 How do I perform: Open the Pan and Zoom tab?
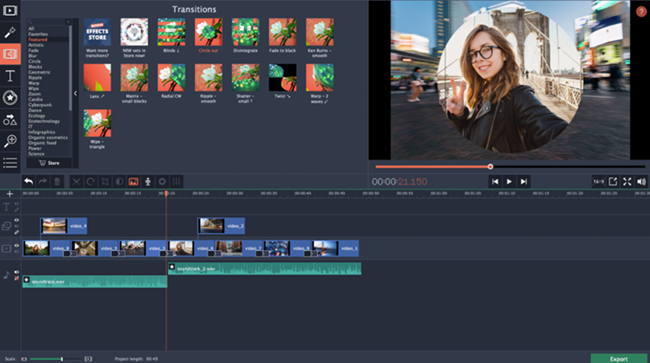[x=10, y=141]
